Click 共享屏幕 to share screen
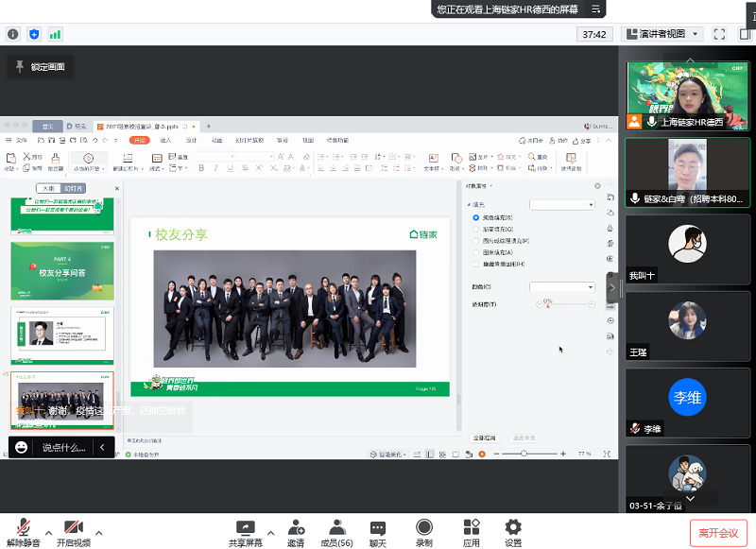The image size is (756, 549). [x=245, y=532]
